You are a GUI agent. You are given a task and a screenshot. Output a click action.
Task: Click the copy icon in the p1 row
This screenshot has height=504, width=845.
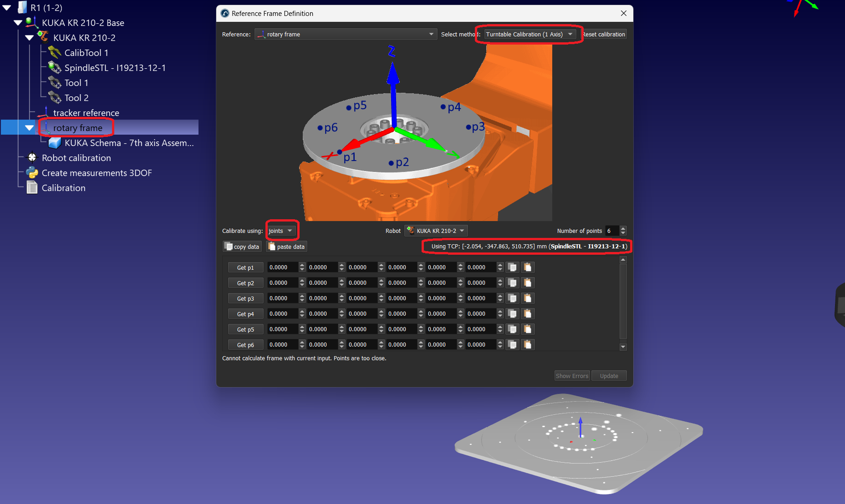(x=512, y=267)
